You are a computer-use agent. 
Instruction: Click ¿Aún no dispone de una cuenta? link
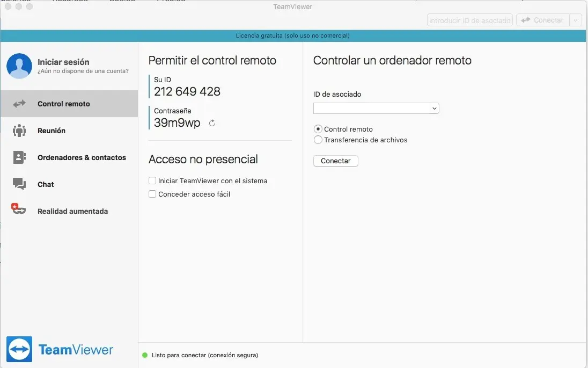pos(83,71)
